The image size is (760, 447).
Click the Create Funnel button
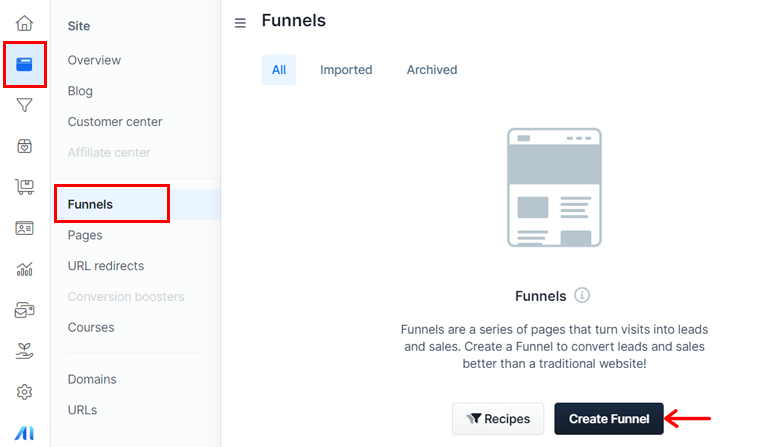coord(609,418)
